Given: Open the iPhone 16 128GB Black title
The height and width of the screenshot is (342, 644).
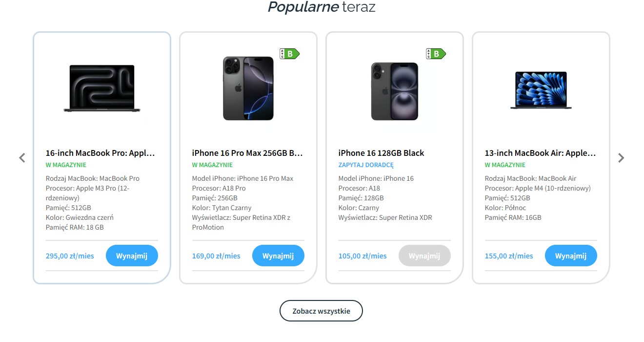Looking at the screenshot, I should point(381,153).
